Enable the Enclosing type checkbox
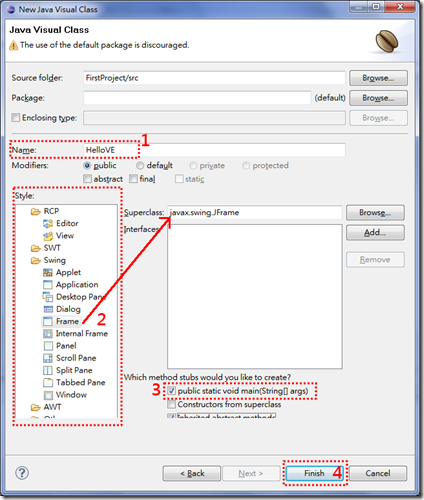 point(15,118)
